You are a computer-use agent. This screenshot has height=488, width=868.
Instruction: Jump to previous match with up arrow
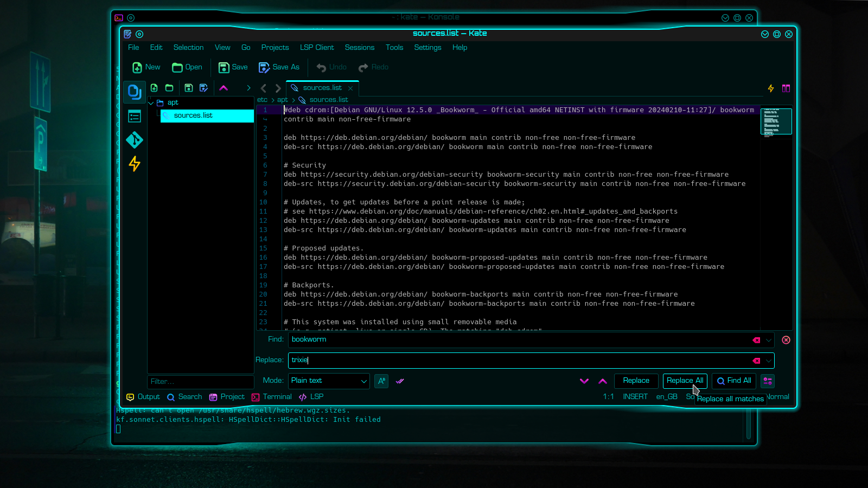(602, 381)
